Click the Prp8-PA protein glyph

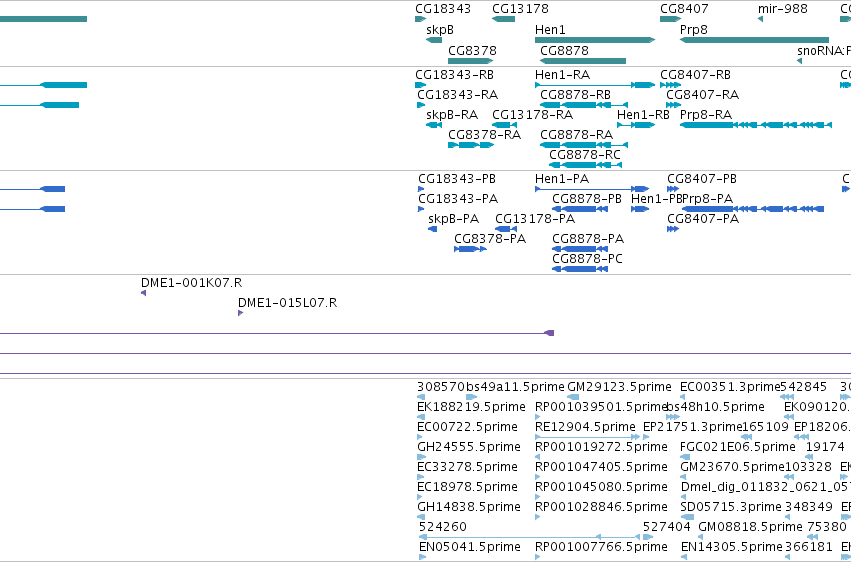[x=753, y=209]
